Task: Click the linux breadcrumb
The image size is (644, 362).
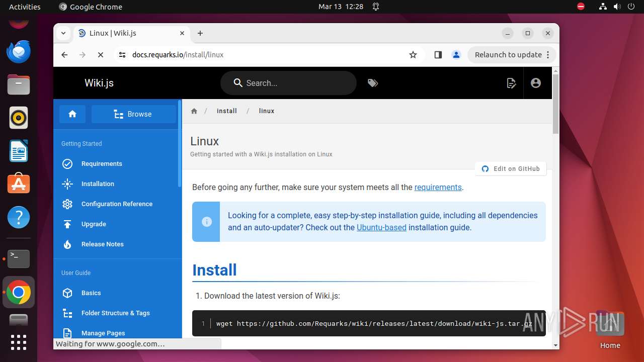Action: 267,111
